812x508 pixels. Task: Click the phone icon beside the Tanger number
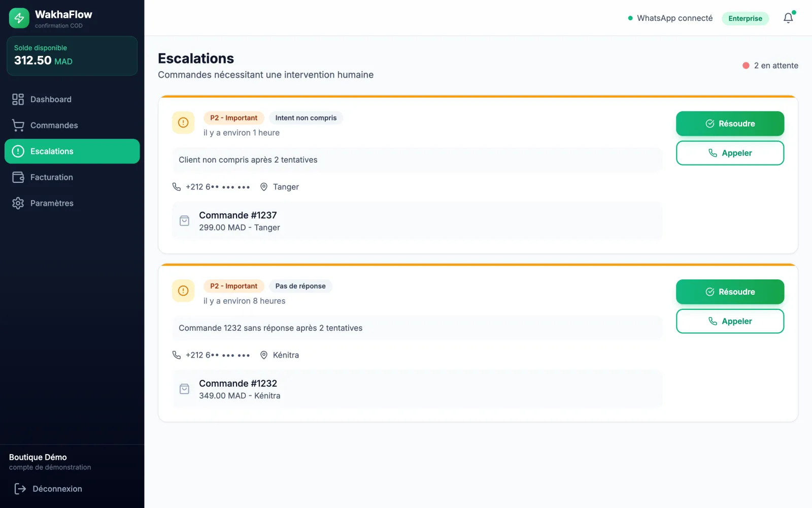point(177,187)
